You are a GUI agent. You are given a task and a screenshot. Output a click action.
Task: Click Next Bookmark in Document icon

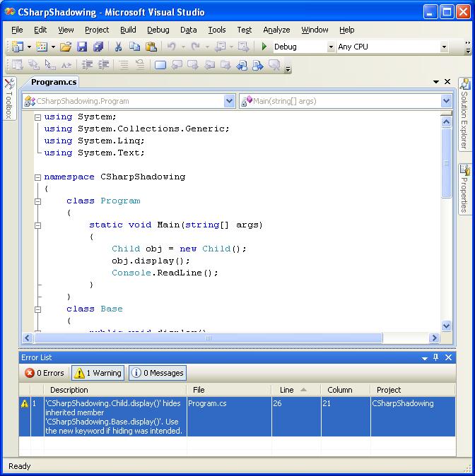click(x=258, y=65)
